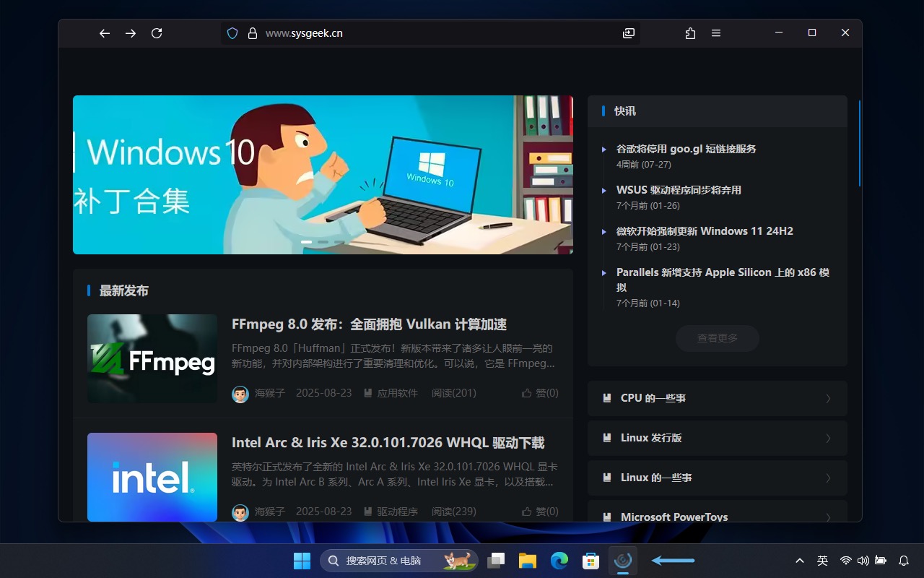Click author avatar on FFmpeg article
The width and height of the screenshot is (924, 578).
[240, 394]
